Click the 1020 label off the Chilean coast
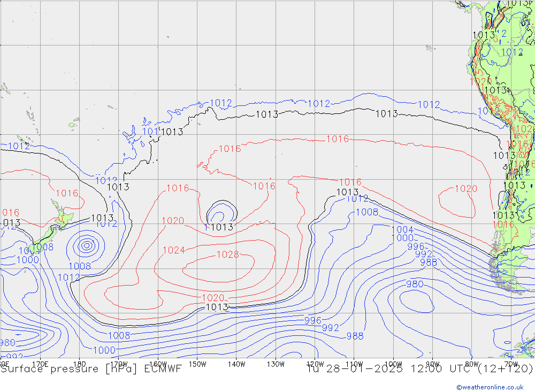Viewport: 535px width, 392px height. (465, 189)
